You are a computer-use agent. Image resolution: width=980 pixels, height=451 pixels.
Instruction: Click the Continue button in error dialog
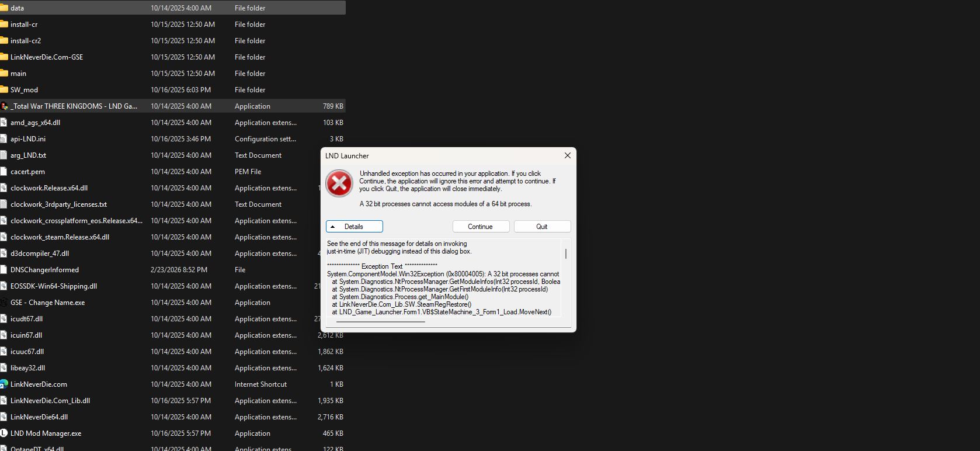pyautogui.click(x=481, y=227)
